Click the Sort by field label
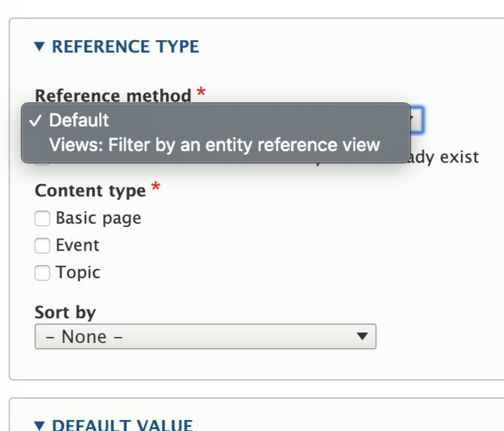504x431 pixels. point(65,312)
